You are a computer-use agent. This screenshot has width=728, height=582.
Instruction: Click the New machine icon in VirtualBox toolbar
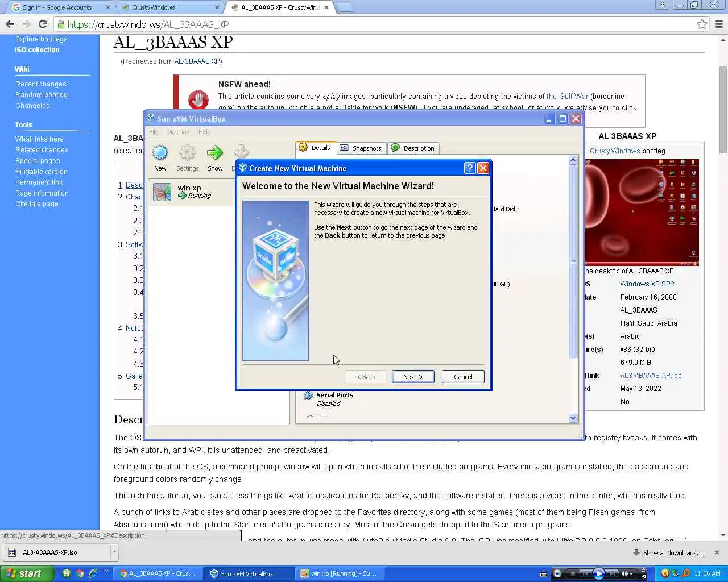pos(160,153)
